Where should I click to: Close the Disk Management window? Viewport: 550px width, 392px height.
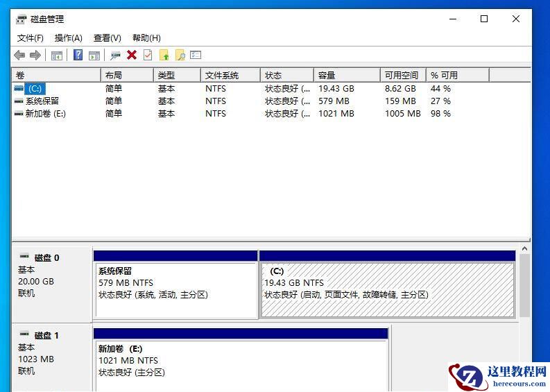click(515, 19)
